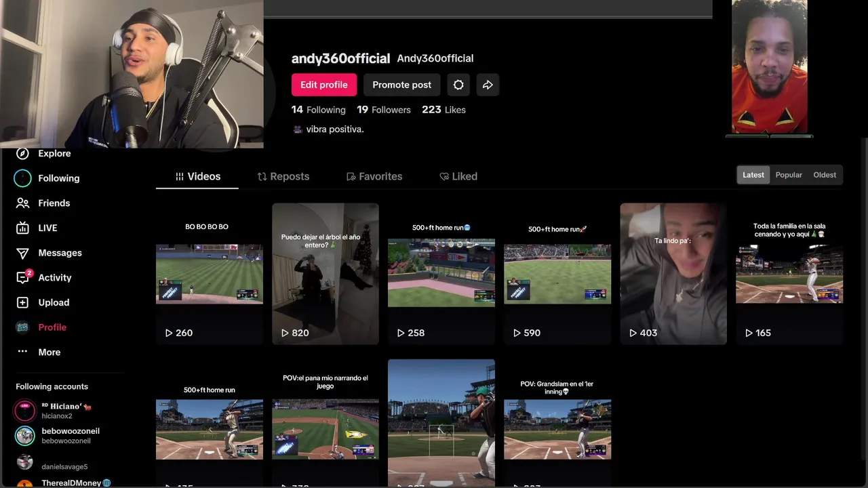Click the andy360official username heading
The height and width of the screenshot is (488, 868).
(340, 58)
